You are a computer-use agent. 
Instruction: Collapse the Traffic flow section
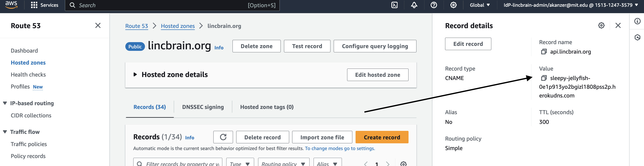[x=5, y=132]
